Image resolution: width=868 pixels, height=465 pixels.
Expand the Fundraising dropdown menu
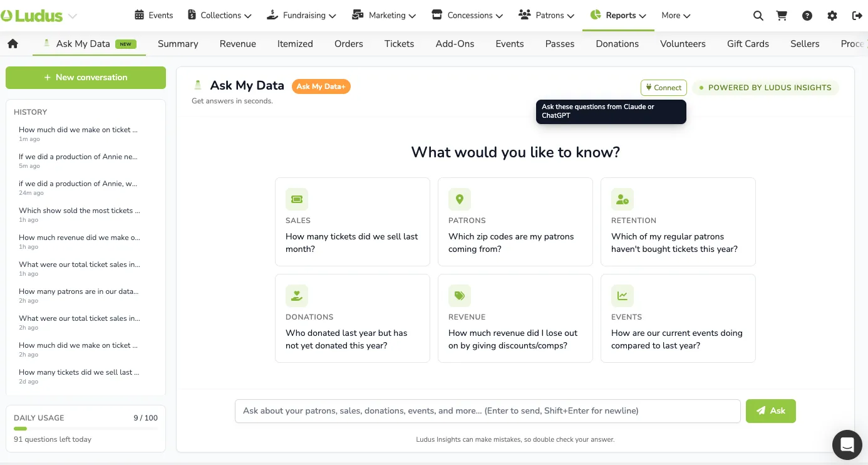click(x=301, y=16)
